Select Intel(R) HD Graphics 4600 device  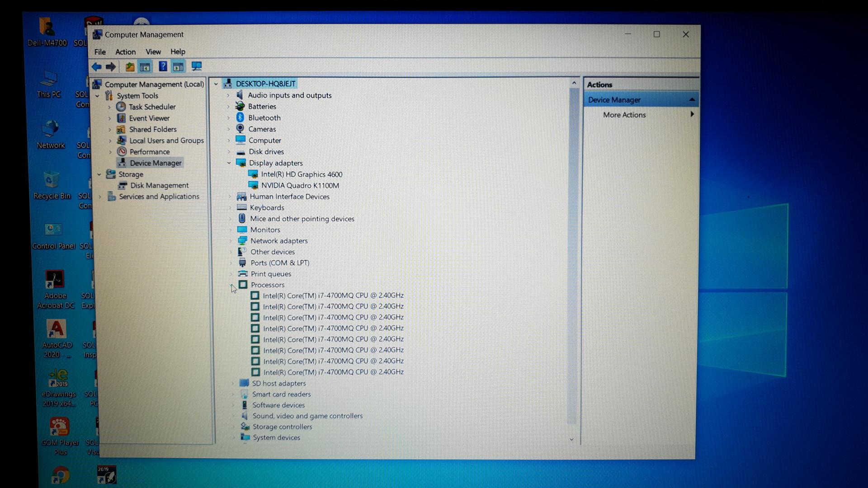click(302, 174)
